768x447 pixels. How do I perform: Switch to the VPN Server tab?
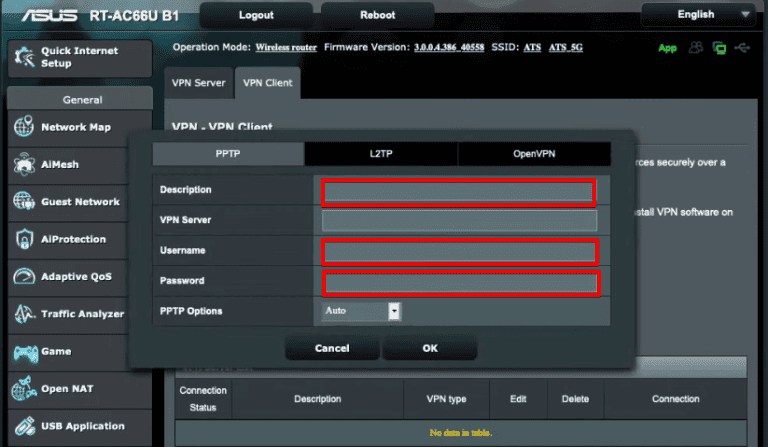pos(198,83)
